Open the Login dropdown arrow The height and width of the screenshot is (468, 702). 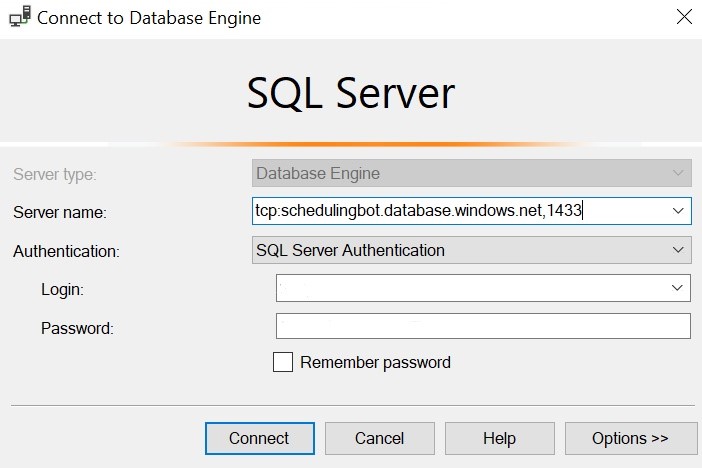click(677, 288)
